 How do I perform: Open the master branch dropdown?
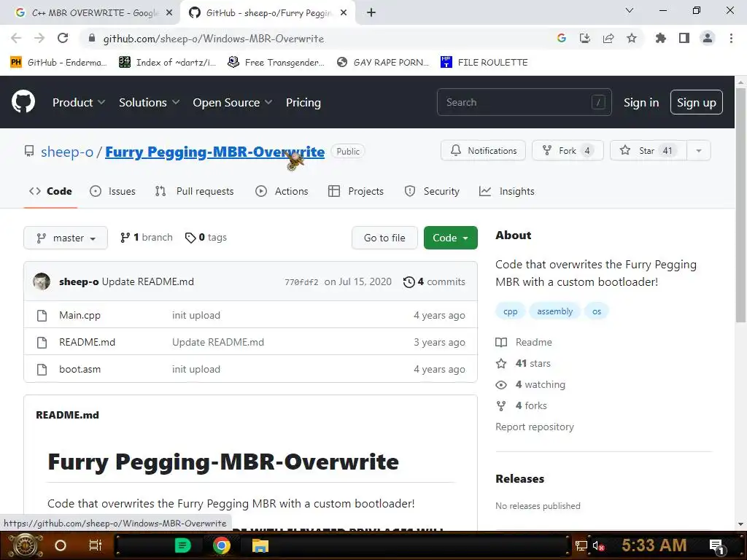pyautogui.click(x=66, y=238)
